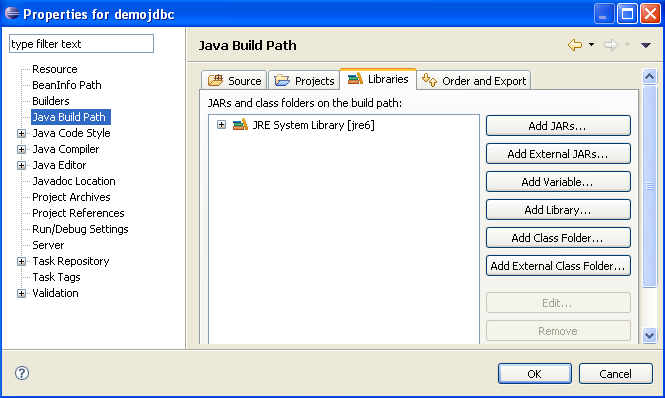
Task: Select Resource in the tree
Action: point(55,69)
